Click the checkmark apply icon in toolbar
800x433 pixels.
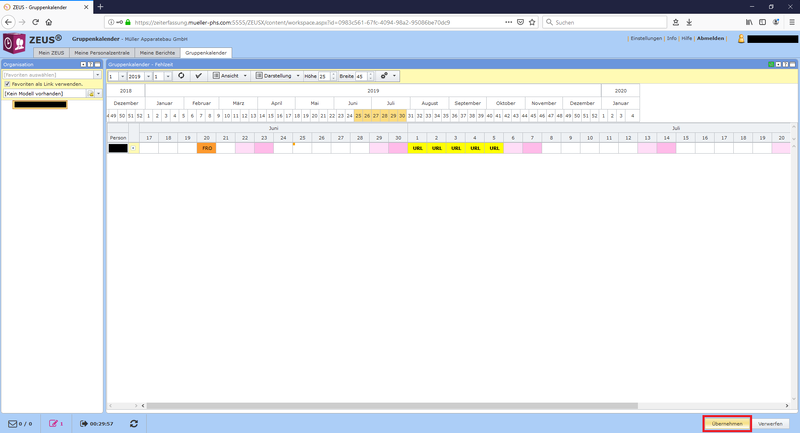coord(198,76)
